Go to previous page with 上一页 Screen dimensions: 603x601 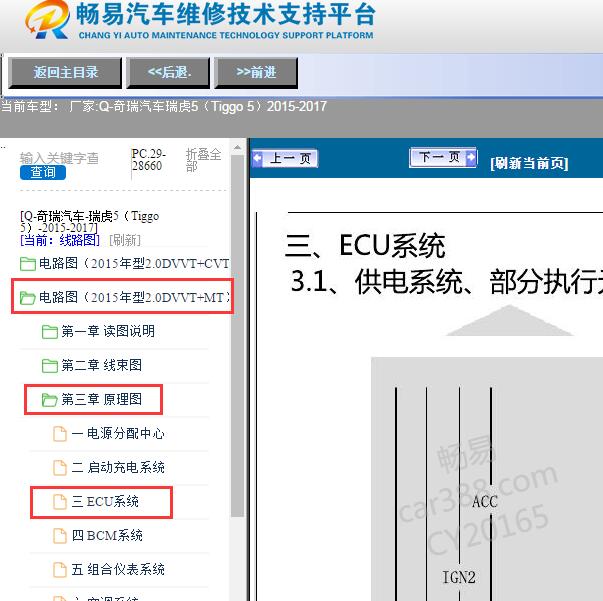285,158
